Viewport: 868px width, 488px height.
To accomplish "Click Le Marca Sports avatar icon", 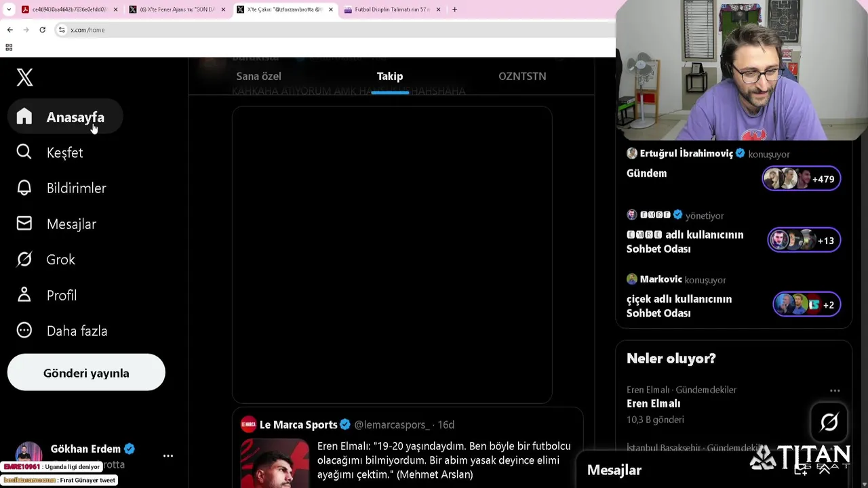I will [x=248, y=425].
